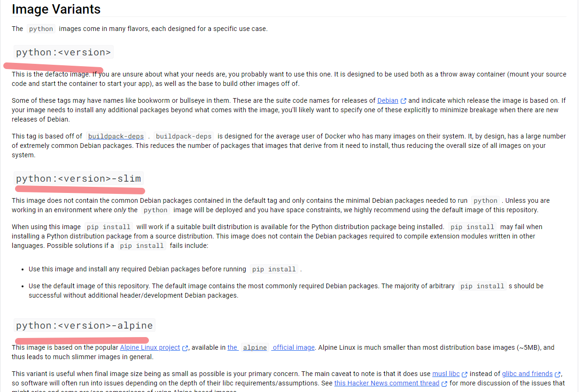Click the Image Variants heading

[x=56, y=9]
